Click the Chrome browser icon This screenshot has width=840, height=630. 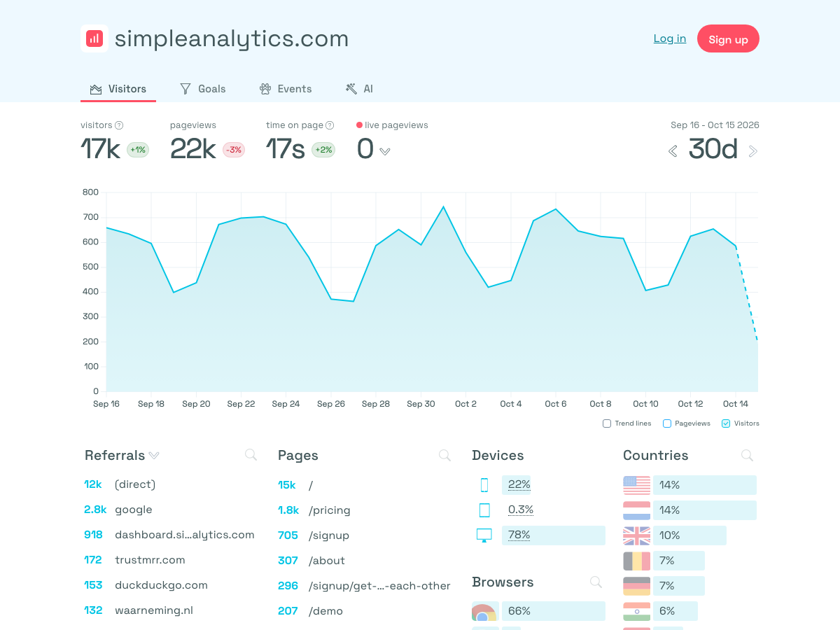point(485,611)
